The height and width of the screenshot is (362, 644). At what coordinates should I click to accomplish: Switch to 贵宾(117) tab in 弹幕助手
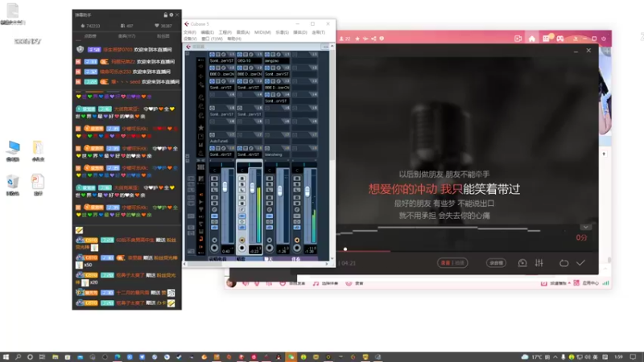(126, 36)
